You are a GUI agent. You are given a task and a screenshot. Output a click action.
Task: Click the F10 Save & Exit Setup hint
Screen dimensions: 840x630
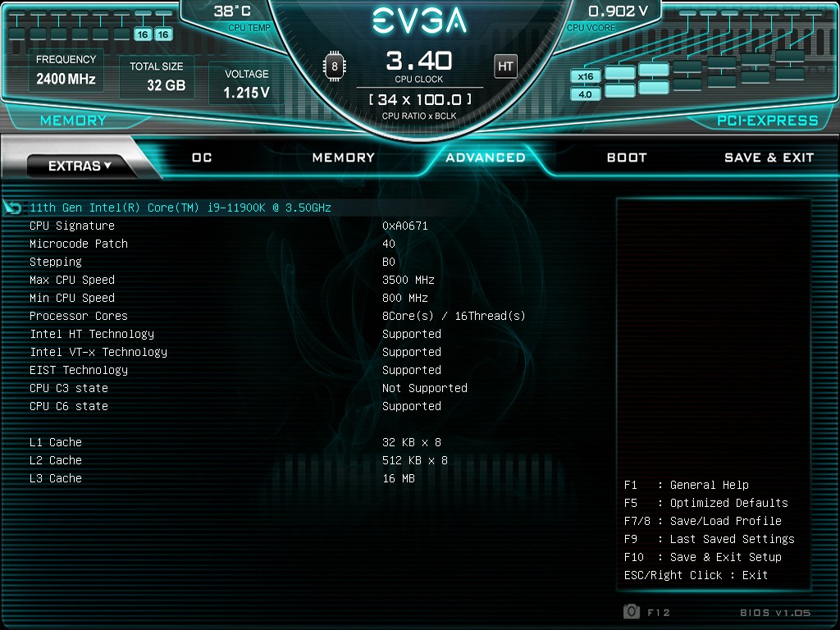(703, 557)
